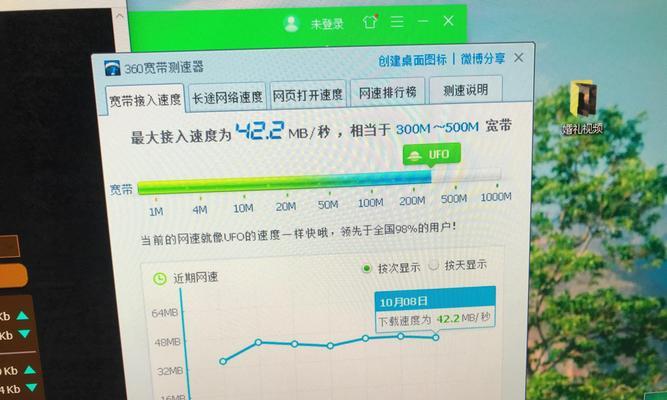Switch to 测速说明 tab
Image resolution: width=667 pixels, height=400 pixels.
pos(465,90)
